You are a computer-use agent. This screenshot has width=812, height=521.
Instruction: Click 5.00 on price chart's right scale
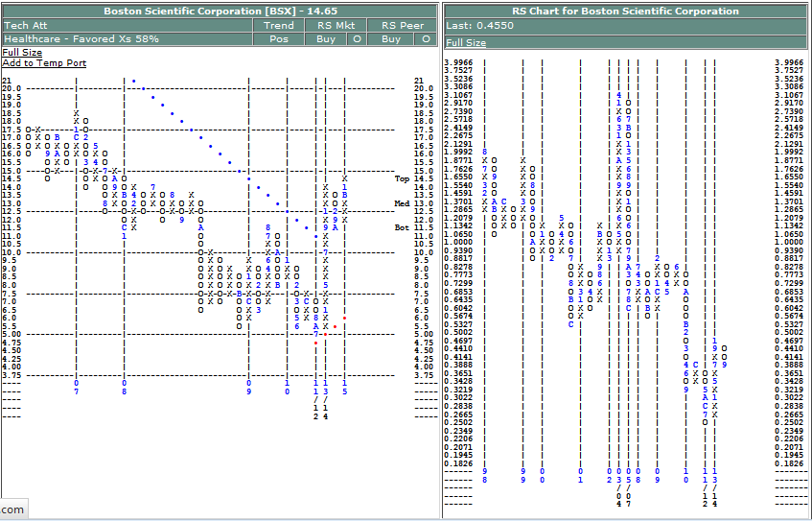coord(424,334)
